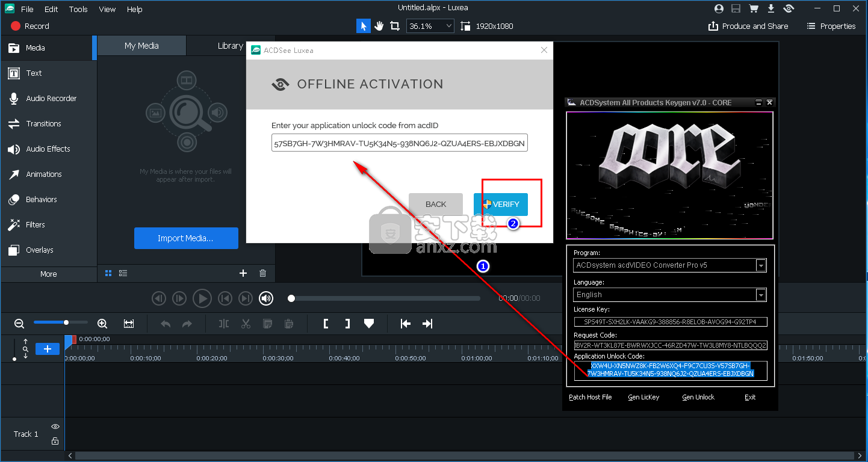This screenshot has height=462, width=868.
Task: Open the Animations section
Action: (x=48, y=174)
